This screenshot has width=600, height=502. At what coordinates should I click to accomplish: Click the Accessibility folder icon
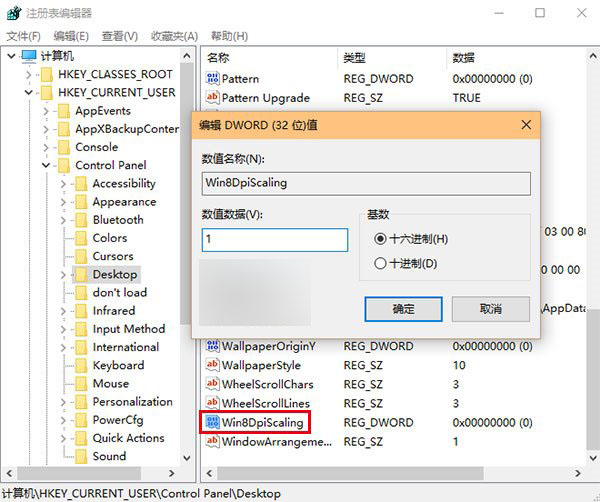click(x=81, y=184)
